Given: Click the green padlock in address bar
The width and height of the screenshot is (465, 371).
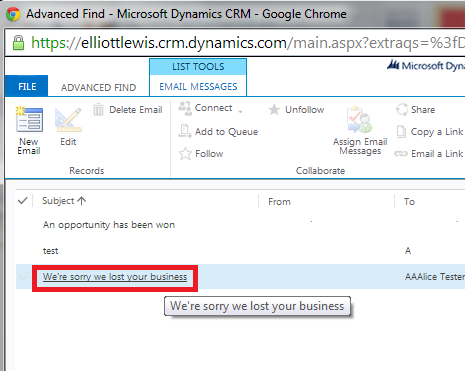Looking at the screenshot, I should pyautogui.click(x=18, y=43).
